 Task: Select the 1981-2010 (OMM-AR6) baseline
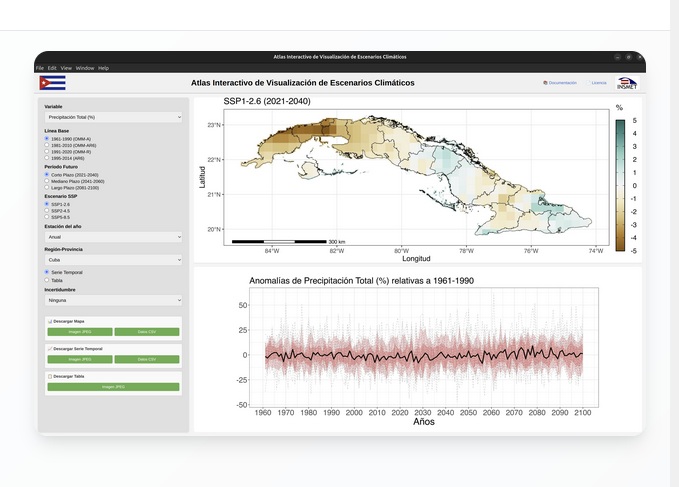[x=46, y=145]
